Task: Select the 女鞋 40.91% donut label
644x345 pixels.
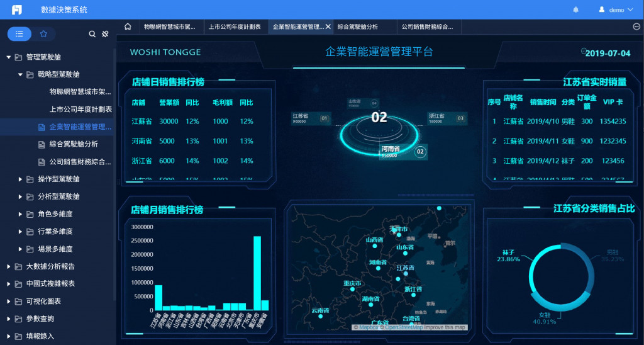Action: point(545,319)
